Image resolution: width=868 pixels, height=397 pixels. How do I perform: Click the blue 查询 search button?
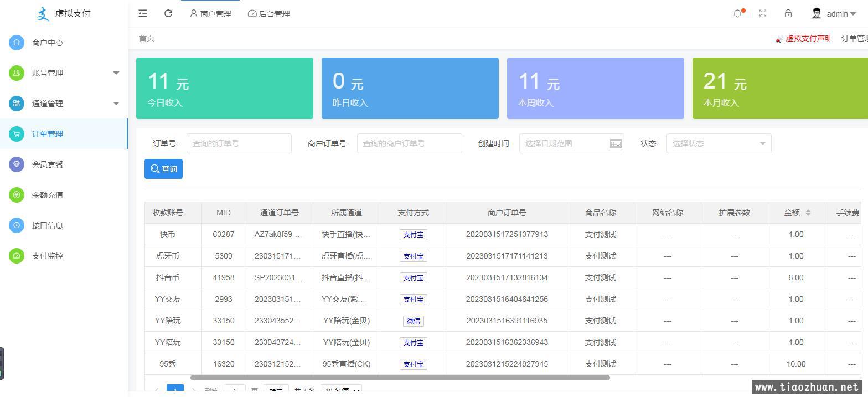(163, 169)
